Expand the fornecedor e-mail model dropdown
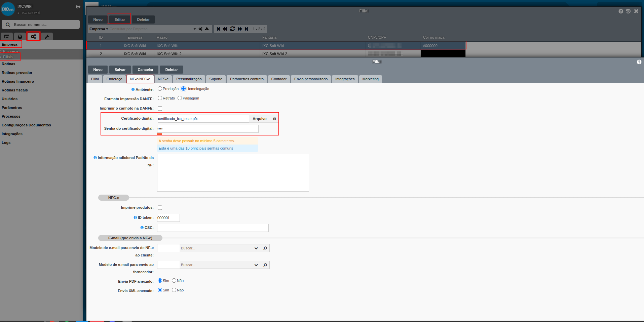Viewport: 644px width, 322px height. coord(256,265)
